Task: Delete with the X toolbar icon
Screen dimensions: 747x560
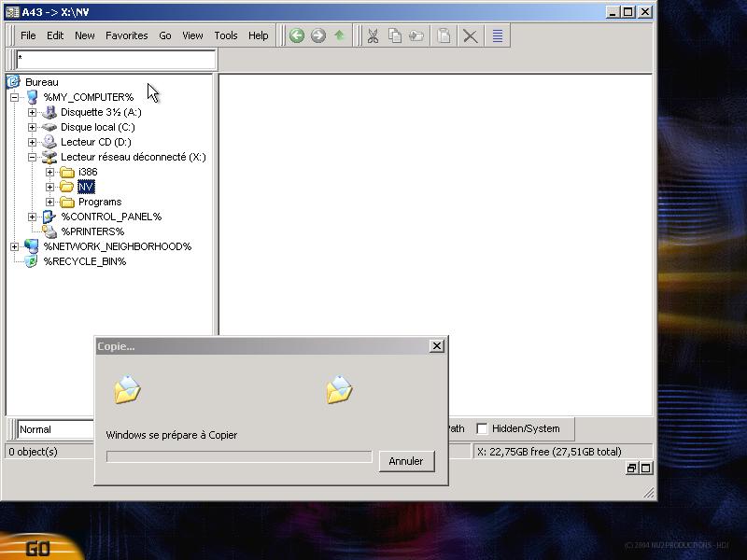Action: pyautogui.click(x=471, y=36)
